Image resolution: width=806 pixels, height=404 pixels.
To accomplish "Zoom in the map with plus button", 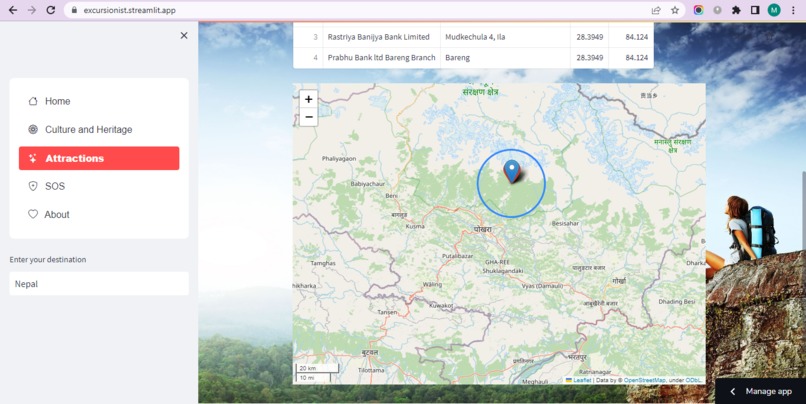I will (308, 99).
